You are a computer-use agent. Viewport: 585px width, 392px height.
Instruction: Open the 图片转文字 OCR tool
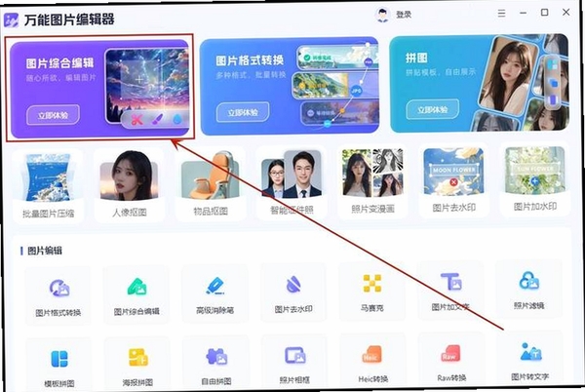[x=530, y=359]
